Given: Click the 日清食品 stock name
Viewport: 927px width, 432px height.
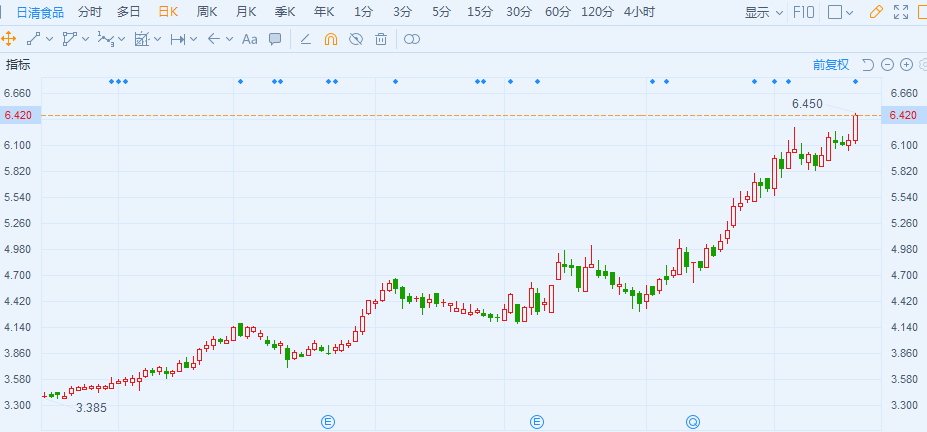Looking at the screenshot, I should pos(40,12).
